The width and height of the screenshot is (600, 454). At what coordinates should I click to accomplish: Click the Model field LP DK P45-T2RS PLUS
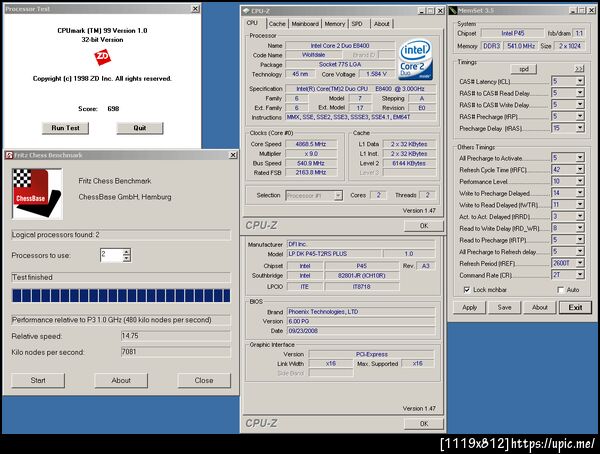(334, 253)
